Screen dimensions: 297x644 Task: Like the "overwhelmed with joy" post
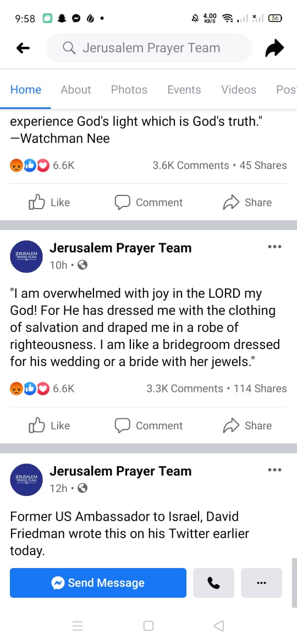50,425
